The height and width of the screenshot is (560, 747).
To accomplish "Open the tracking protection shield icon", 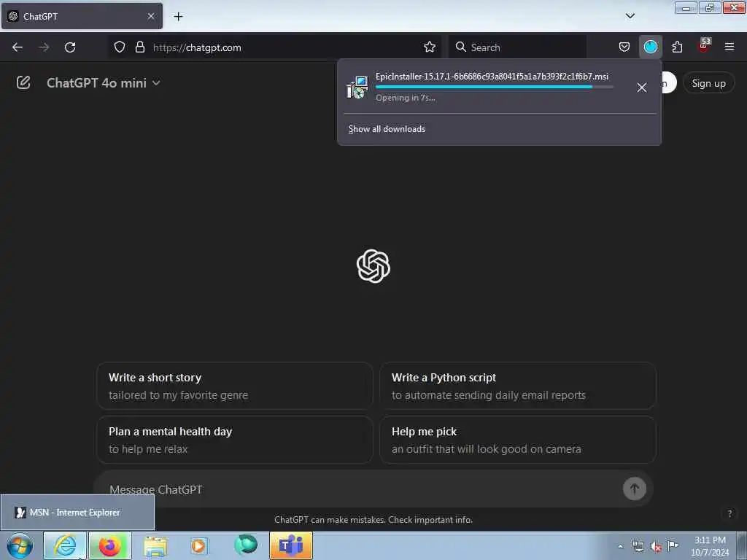I will click(120, 47).
